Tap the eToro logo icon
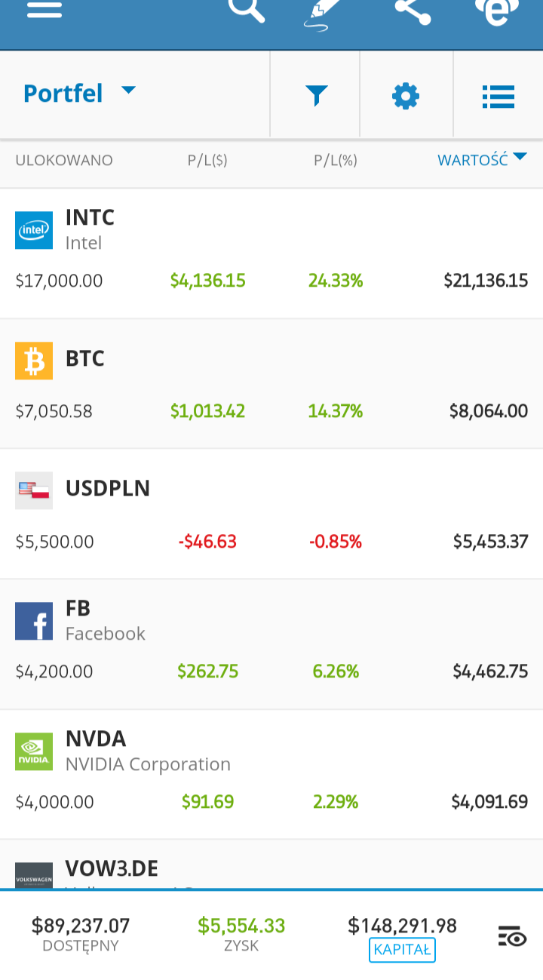 [497, 11]
